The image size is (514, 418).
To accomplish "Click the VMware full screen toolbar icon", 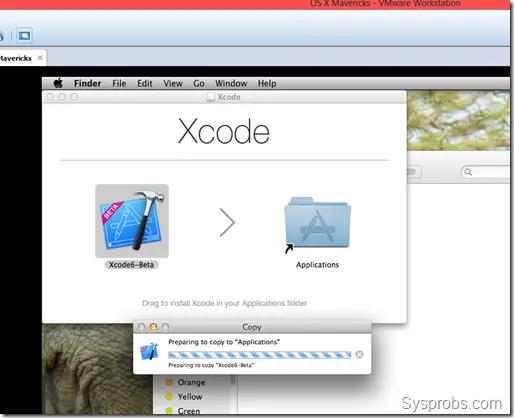I will [24, 35].
